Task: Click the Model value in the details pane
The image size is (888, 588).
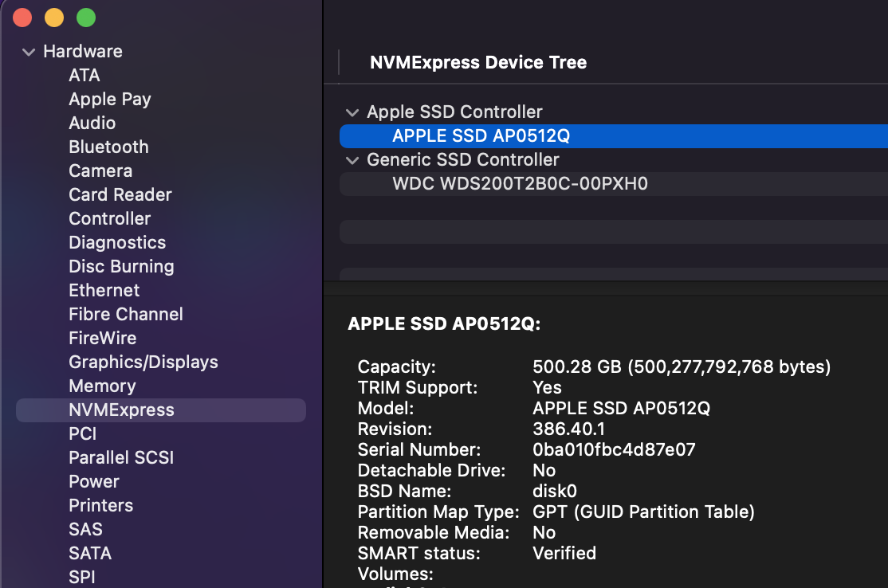Action: pyautogui.click(x=621, y=409)
